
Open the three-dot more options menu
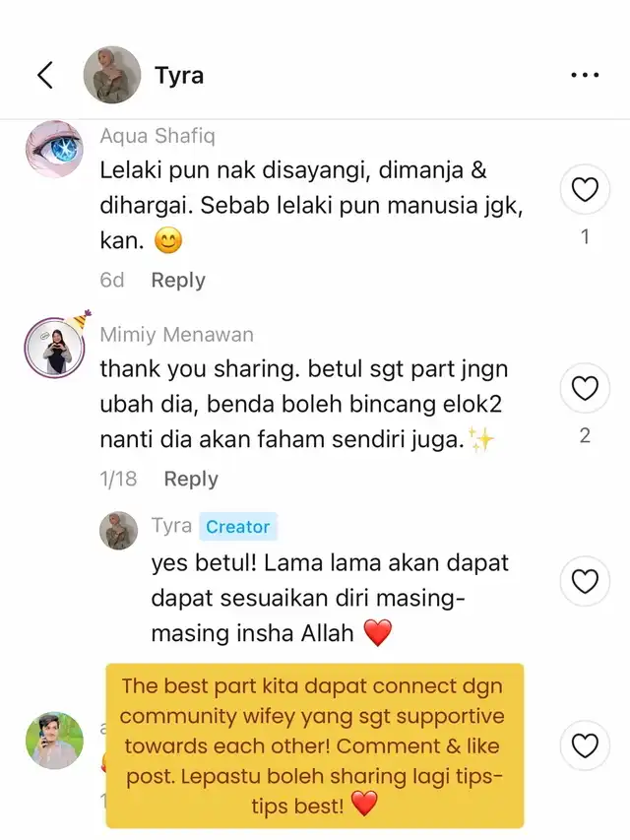585,75
